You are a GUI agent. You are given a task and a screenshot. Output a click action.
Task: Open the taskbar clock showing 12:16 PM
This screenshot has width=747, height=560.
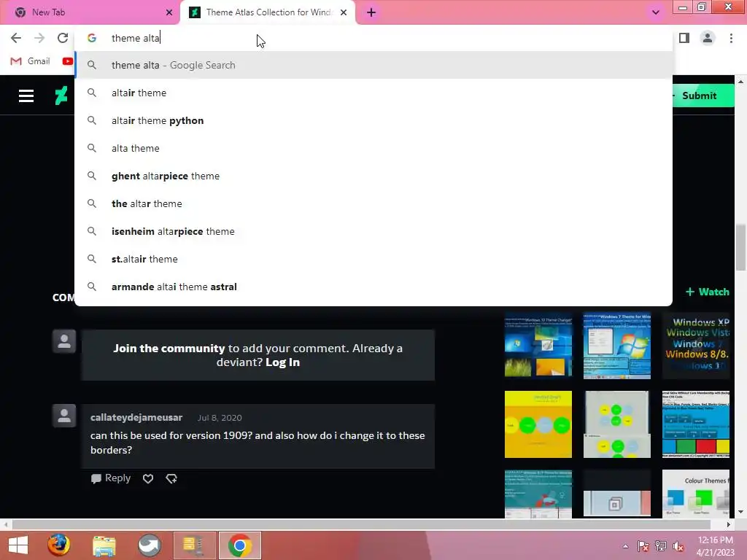[x=716, y=546]
